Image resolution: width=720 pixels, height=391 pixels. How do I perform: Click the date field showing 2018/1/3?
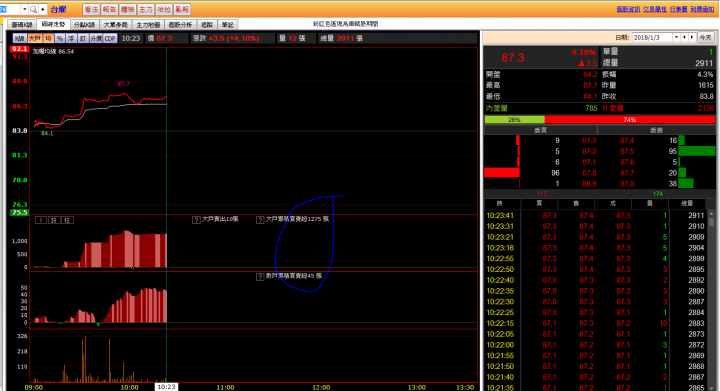[652, 38]
